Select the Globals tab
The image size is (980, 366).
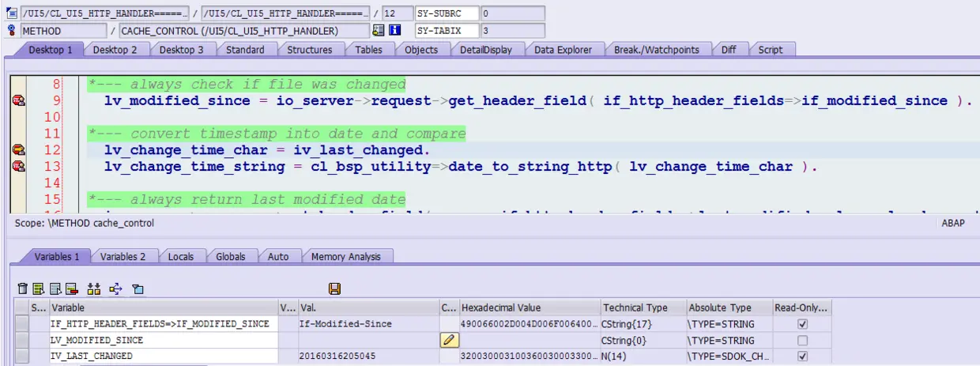[231, 256]
